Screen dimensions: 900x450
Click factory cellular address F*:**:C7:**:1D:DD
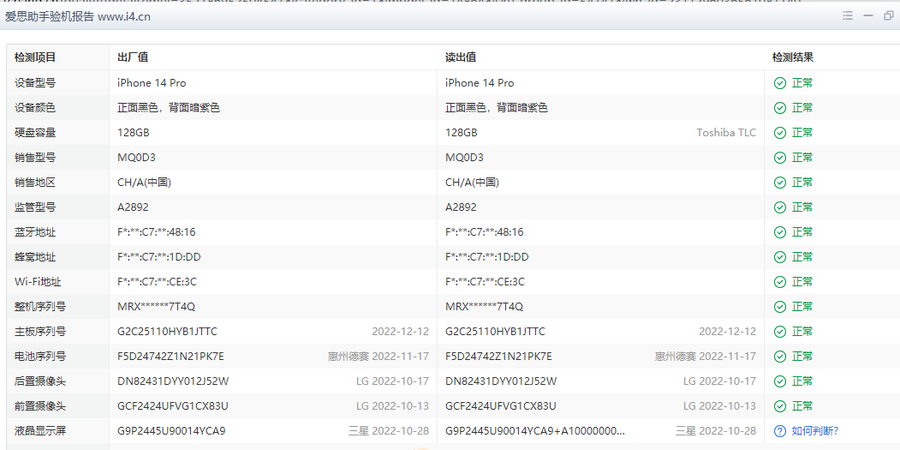point(159,257)
